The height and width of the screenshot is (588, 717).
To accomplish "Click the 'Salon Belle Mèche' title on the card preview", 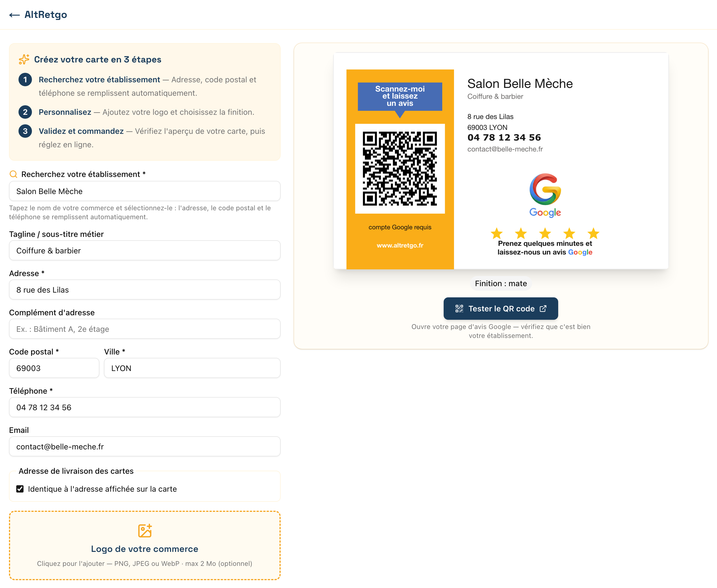I will pos(520,84).
